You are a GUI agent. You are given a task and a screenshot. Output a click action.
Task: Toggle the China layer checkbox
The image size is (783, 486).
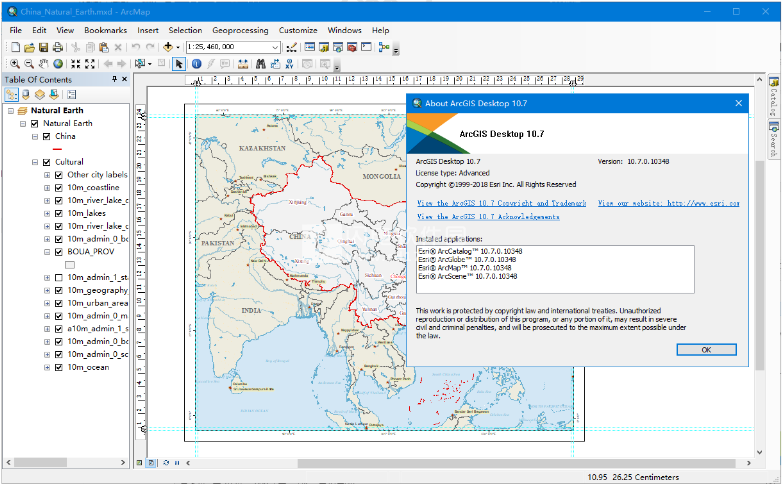tap(46, 136)
